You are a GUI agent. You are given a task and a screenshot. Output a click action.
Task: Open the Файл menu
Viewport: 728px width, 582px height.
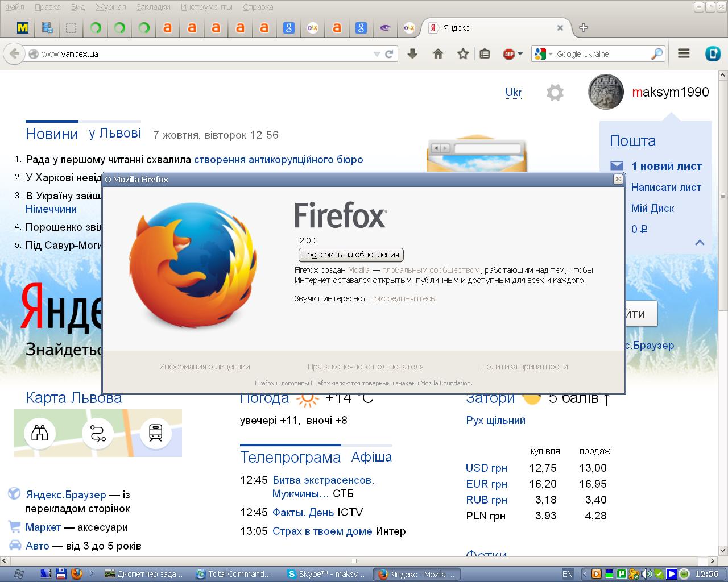(x=15, y=7)
